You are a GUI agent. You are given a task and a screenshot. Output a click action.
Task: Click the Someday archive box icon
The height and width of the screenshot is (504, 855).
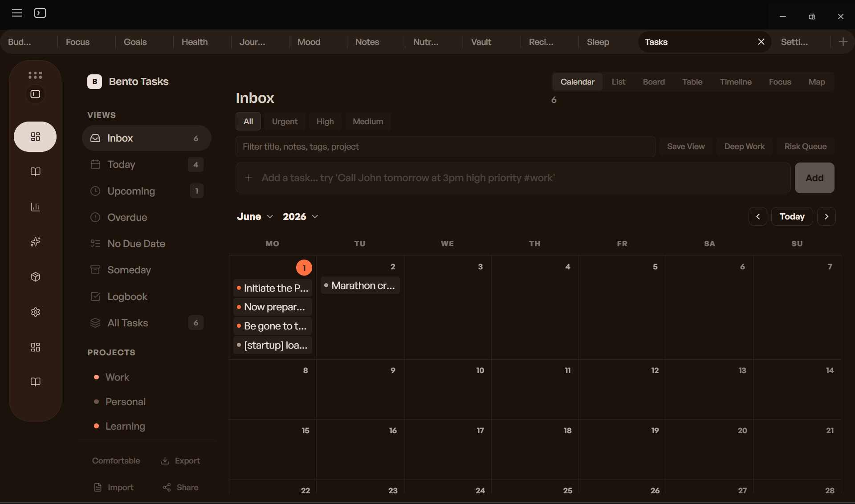pyautogui.click(x=95, y=270)
